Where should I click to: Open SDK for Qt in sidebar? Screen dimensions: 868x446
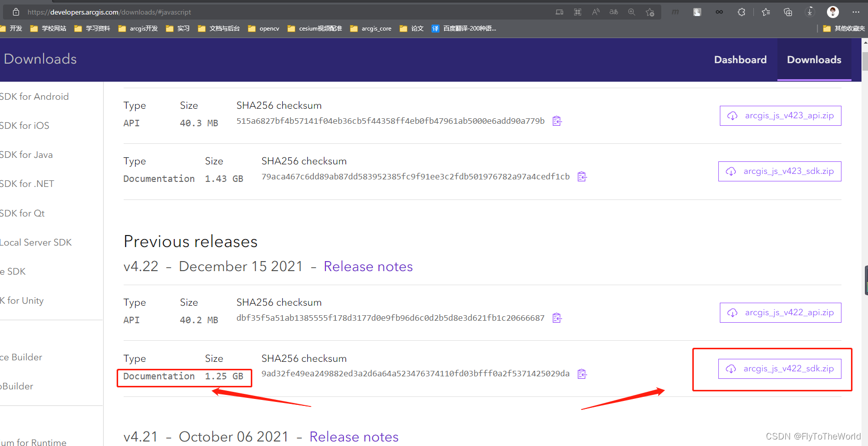click(x=23, y=213)
